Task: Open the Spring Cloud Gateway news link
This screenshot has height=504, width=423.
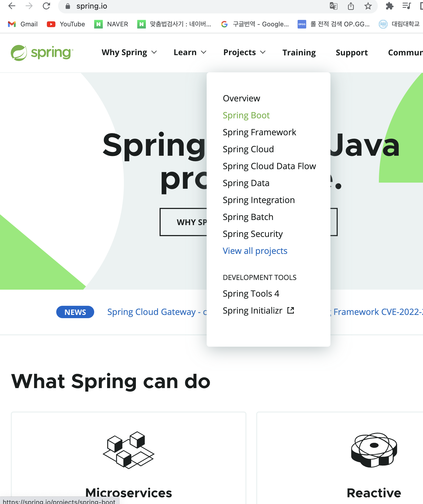Action: coord(157,312)
